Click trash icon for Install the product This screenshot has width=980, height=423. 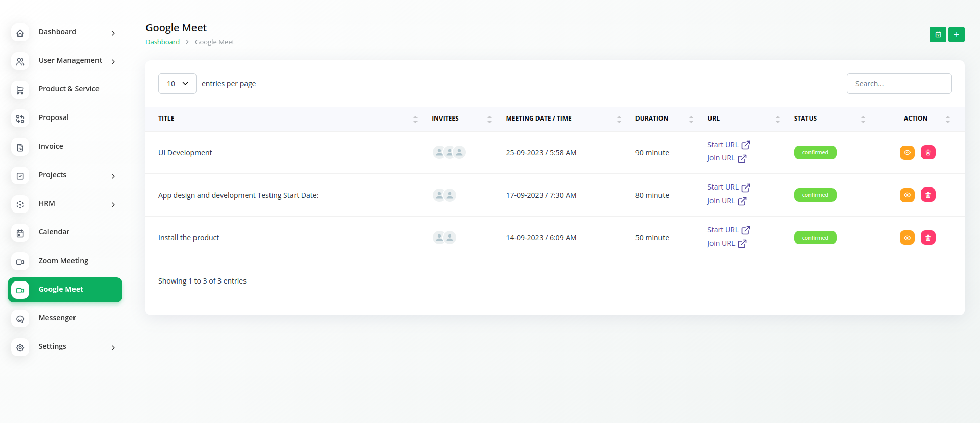(927, 238)
